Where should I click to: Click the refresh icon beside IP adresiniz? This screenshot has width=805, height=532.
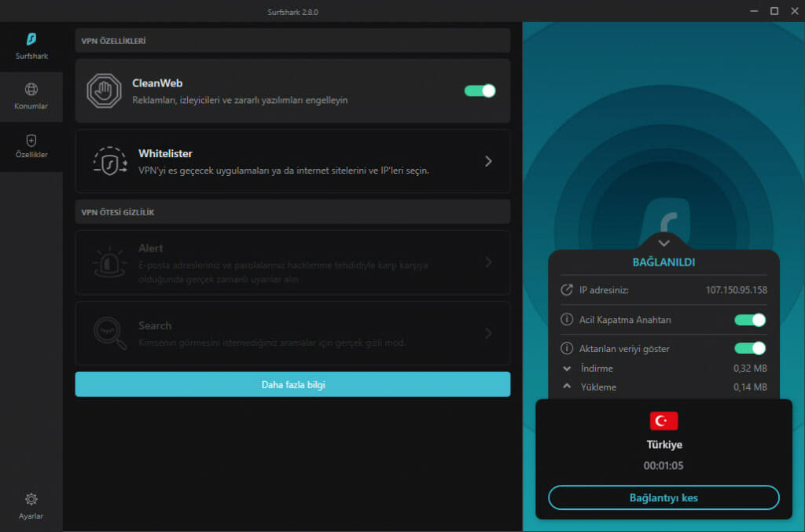(x=566, y=290)
